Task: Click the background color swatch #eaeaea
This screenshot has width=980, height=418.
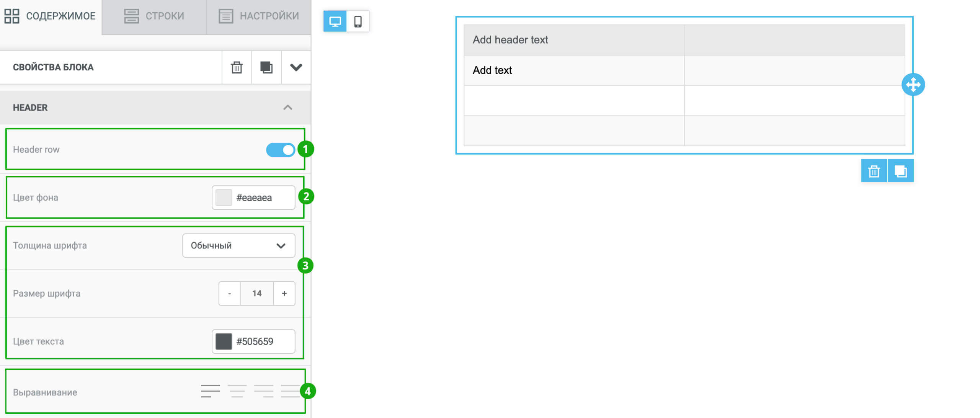Action: (224, 197)
